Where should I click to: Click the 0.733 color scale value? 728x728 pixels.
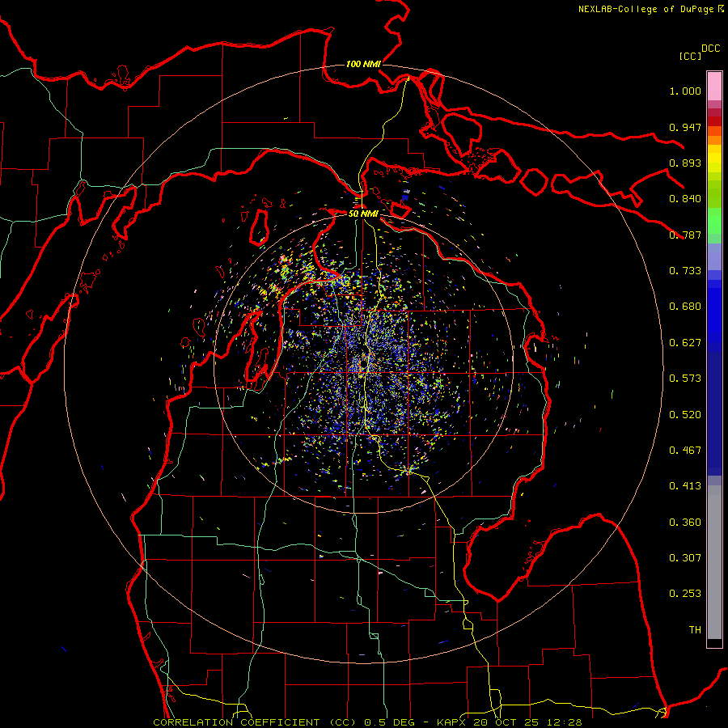coord(685,271)
